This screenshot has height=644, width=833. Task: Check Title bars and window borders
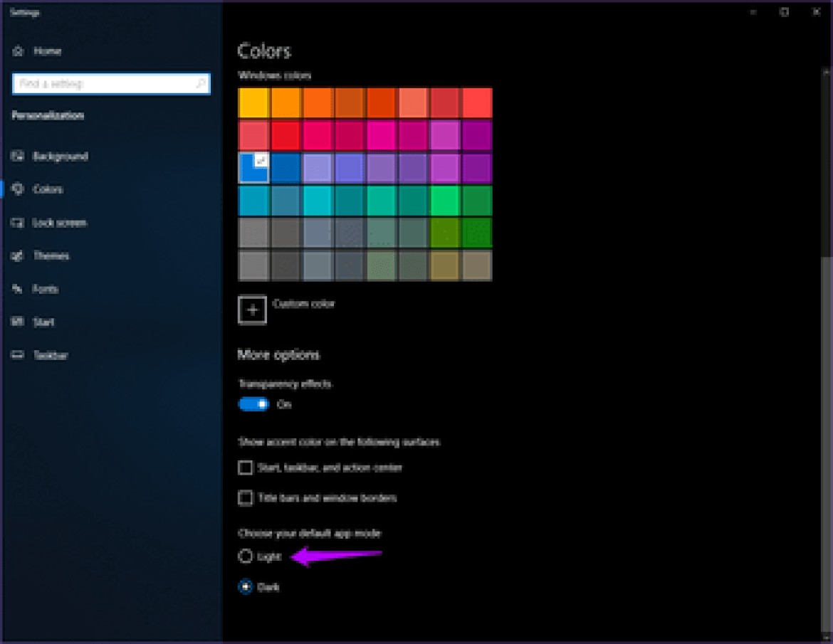(245, 498)
